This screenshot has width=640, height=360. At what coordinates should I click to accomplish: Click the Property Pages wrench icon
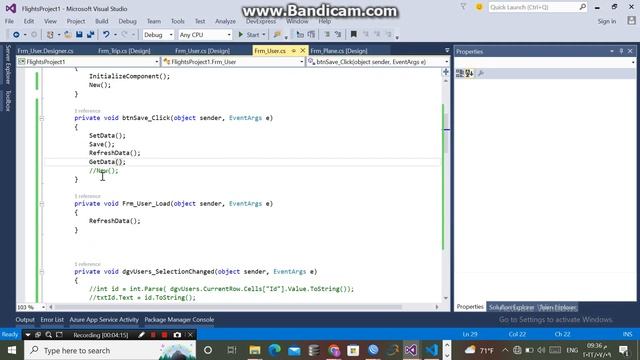click(481, 73)
